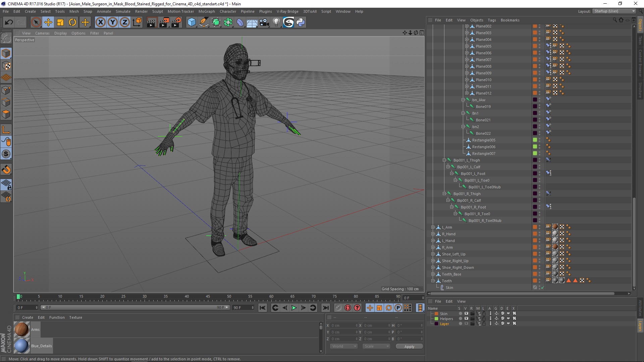Image resolution: width=644 pixels, height=362 pixels.
Task: Click the X position input field
Action: (344, 325)
